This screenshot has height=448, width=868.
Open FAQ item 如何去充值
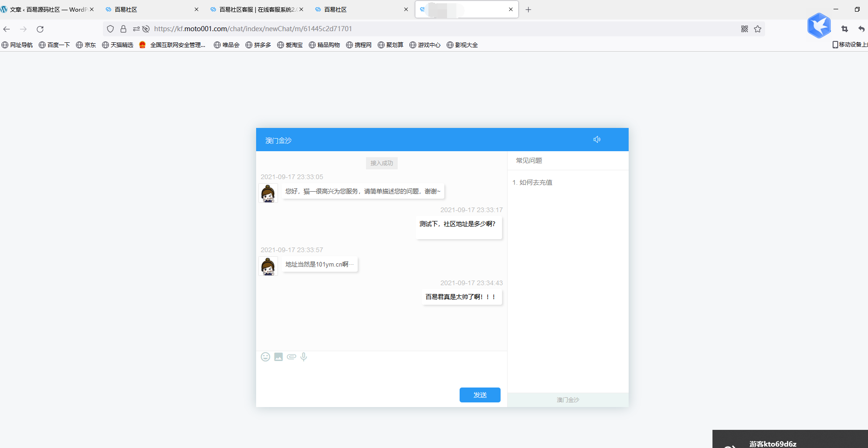click(x=536, y=182)
